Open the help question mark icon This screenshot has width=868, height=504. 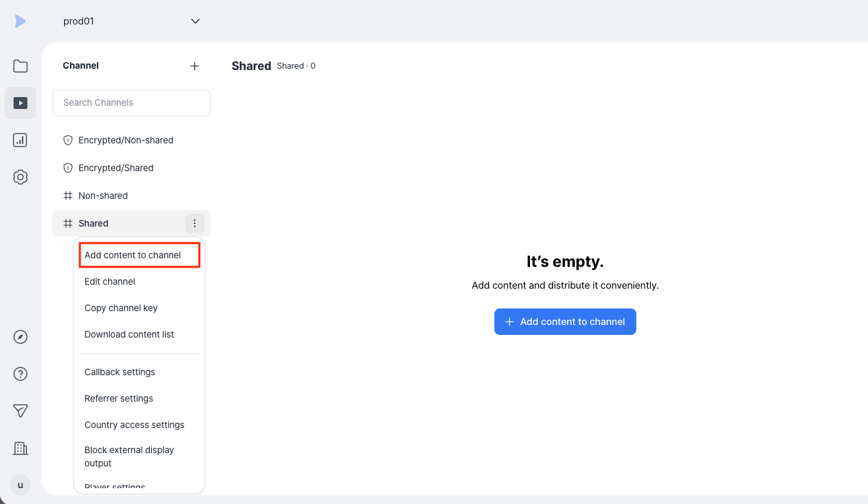pos(20,374)
